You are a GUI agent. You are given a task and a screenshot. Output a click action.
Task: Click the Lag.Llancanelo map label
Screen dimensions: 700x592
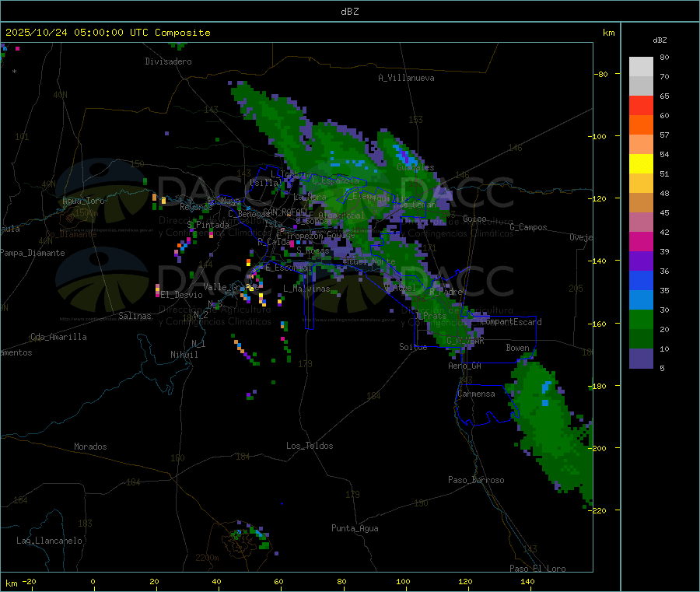point(49,541)
